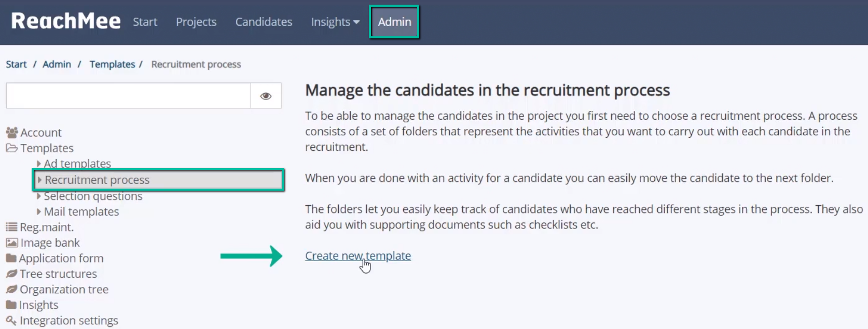Click the Account people icon
Viewport: 868px width, 329px height.
11,133
